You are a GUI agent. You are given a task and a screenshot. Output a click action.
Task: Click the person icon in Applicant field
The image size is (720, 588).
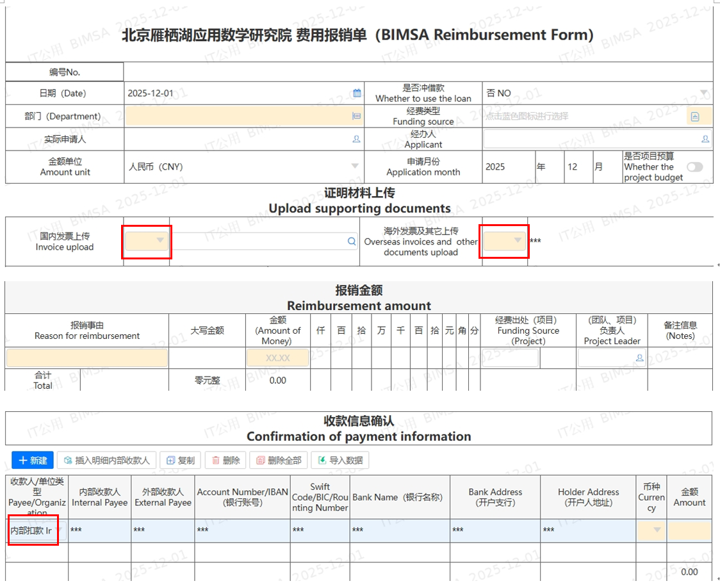point(705,139)
